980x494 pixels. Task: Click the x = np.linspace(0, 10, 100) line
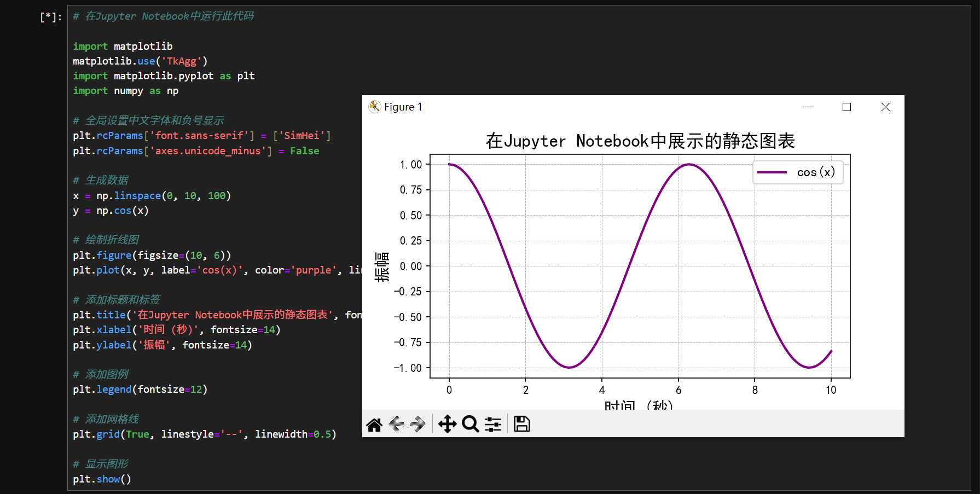(x=152, y=196)
